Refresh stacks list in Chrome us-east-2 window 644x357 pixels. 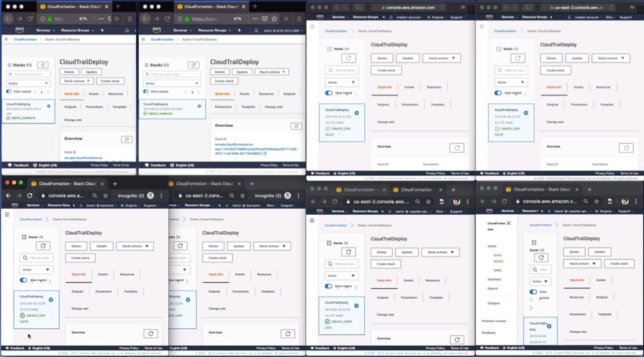point(348,252)
